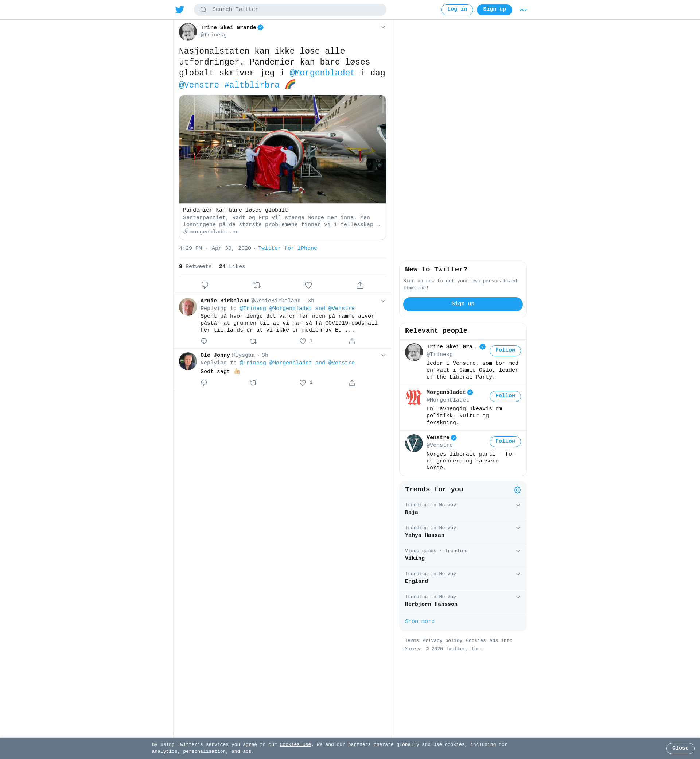Reply to Trine Skei Grande's main tweet
The width and height of the screenshot is (700, 759).
pos(205,285)
